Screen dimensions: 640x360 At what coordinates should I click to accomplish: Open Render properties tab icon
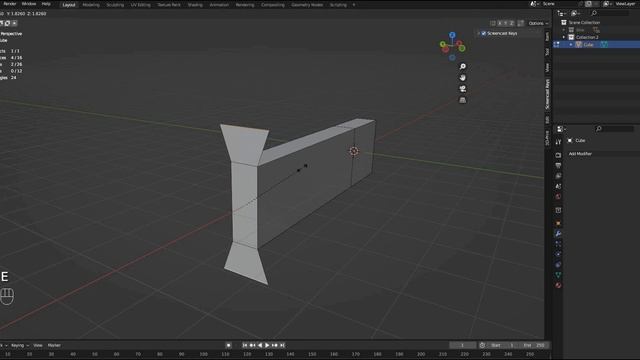pos(558,155)
